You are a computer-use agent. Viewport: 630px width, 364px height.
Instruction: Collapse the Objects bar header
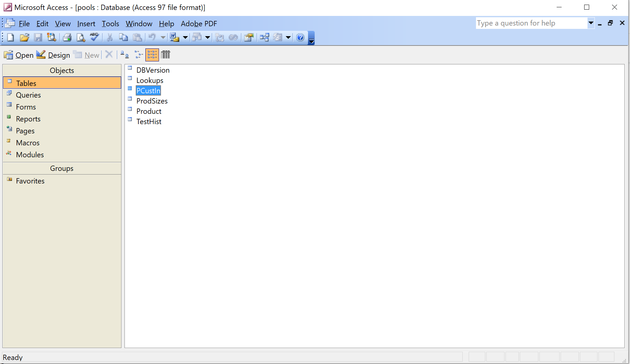[x=62, y=70]
